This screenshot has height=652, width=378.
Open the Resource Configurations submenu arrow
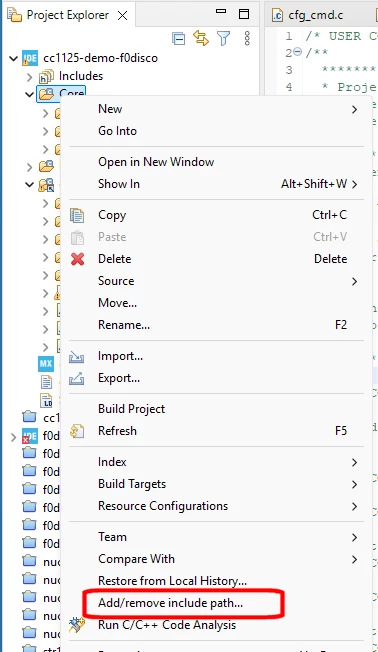point(354,506)
